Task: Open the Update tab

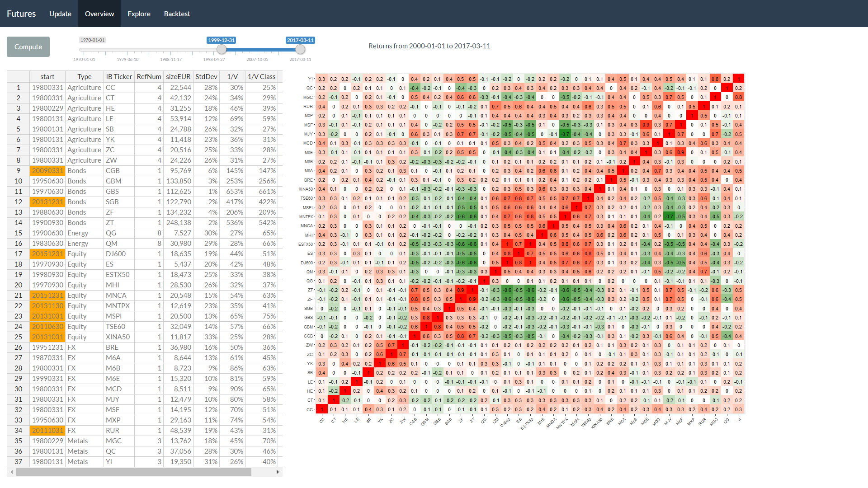Action: click(60, 14)
